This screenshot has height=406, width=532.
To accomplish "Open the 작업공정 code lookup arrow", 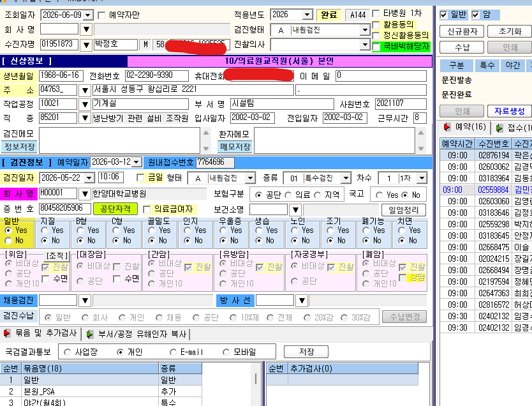I will point(85,104).
